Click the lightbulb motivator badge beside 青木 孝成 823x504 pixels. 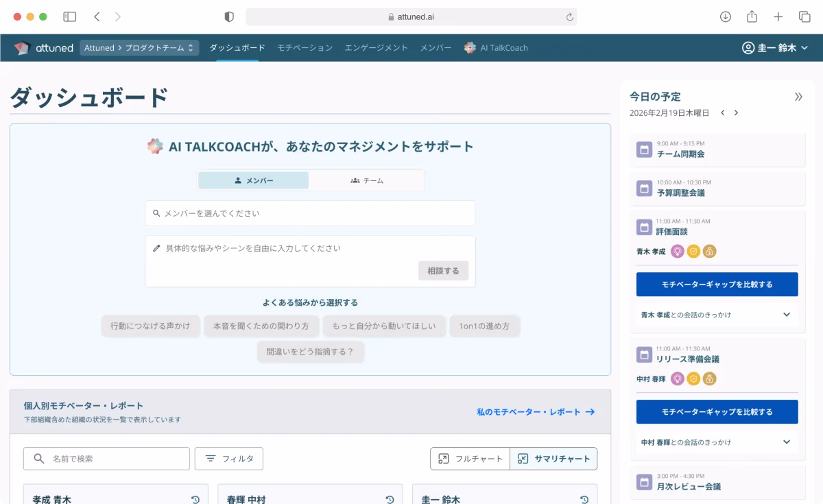(677, 252)
